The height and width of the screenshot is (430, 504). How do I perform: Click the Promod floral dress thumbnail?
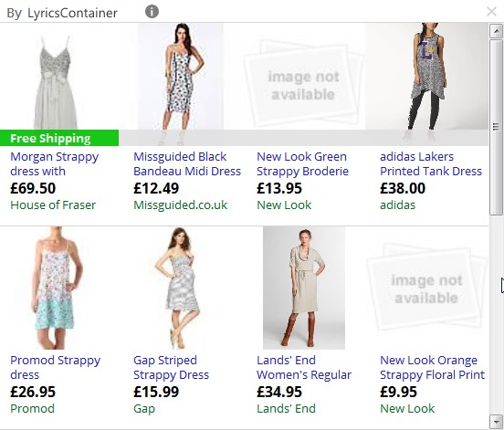pyautogui.click(x=56, y=288)
